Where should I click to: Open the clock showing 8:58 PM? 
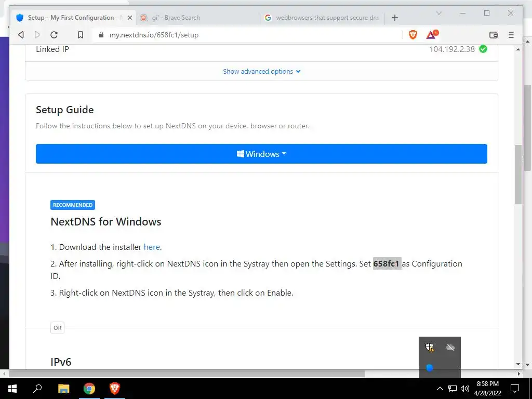click(487, 389)
